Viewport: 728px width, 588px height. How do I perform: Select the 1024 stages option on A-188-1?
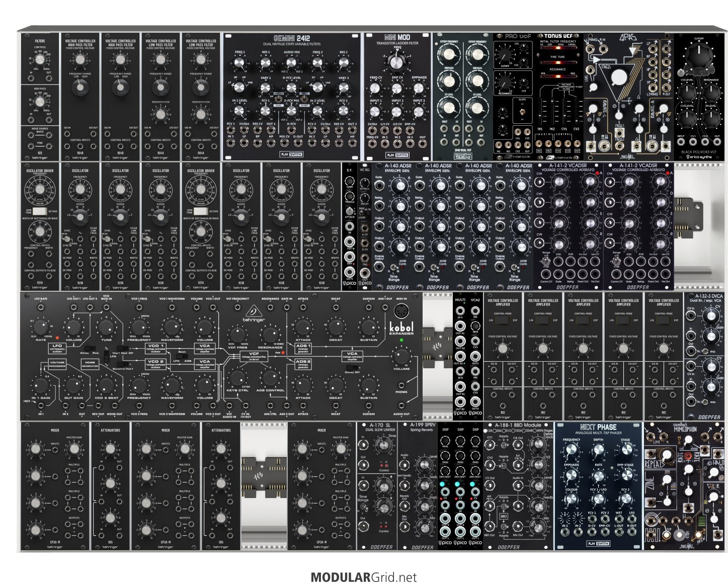[513, 431]
